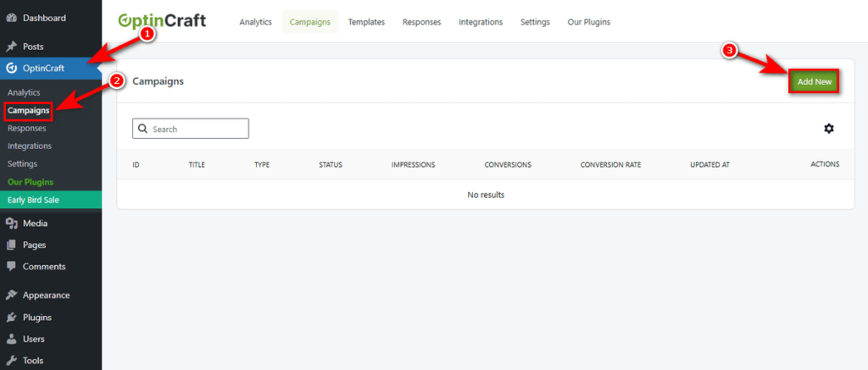Open the Analytics tab in top navigation
The height and width of the screenshot is (370, 868).
[256, 22]
